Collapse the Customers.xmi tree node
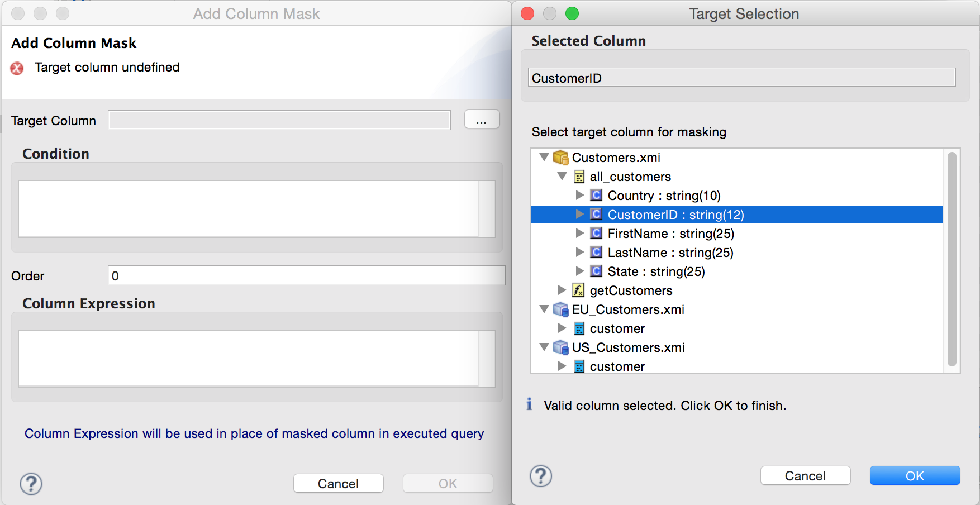980x505 pixels. click(544, 158)
